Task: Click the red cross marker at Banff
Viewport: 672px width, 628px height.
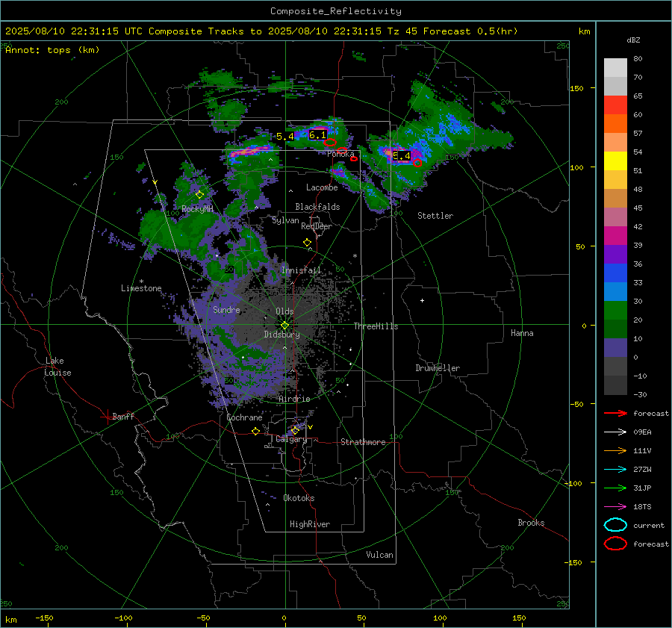Action: coord(107,417)
